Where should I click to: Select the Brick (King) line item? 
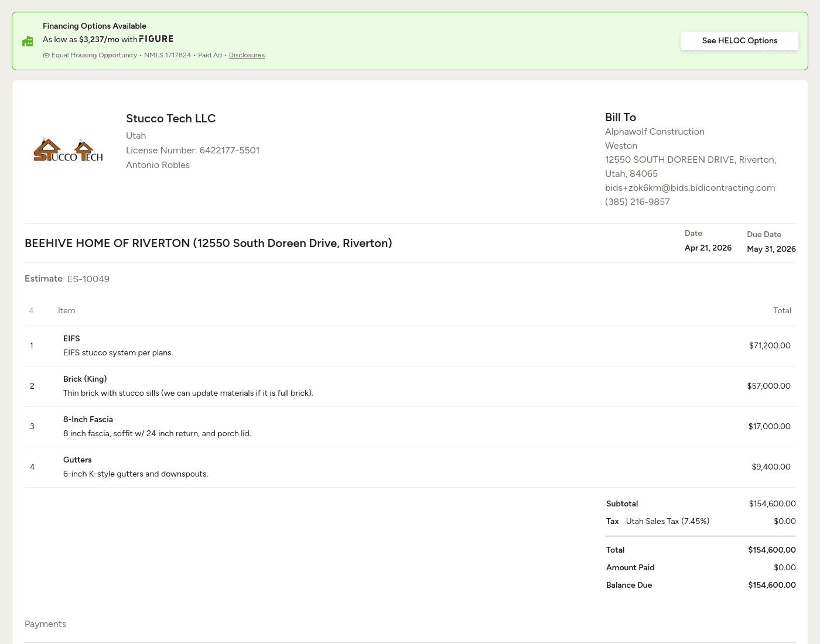point(85,379)
